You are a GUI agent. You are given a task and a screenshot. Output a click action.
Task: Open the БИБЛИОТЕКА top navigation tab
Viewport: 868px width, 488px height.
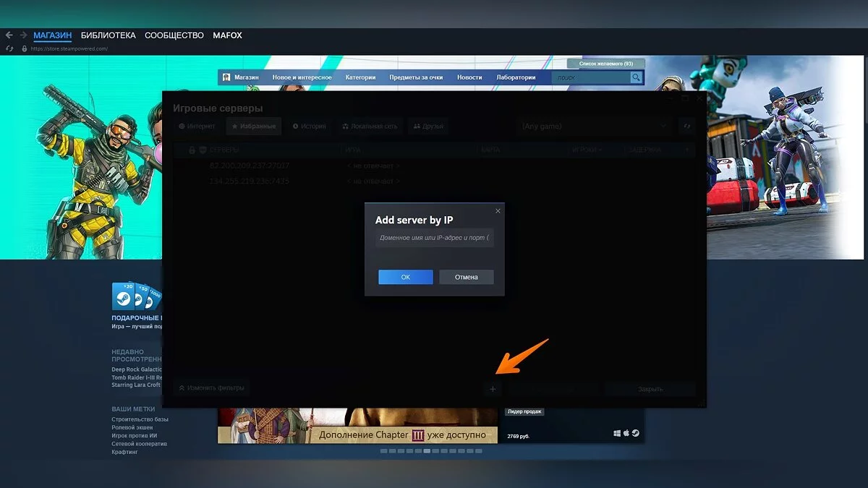[x=109, y=35]
